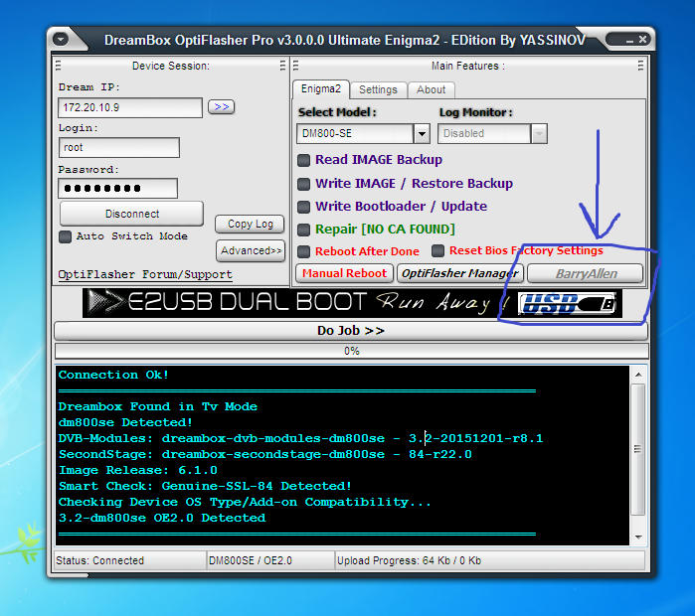
Task: Enable Repair [NO CA FOUND] option
Action: (x=303, y=230)
